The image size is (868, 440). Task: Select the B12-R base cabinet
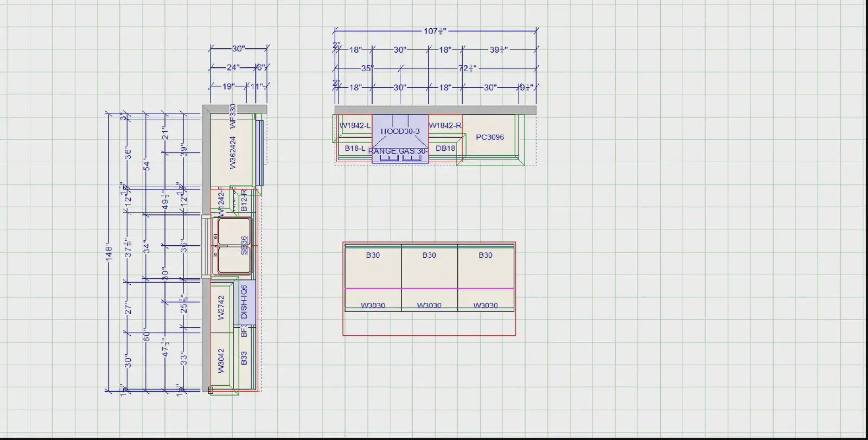click(x=244, y=200)
